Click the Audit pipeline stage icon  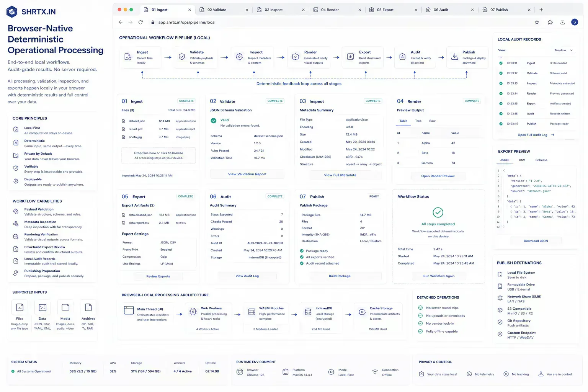402,57
